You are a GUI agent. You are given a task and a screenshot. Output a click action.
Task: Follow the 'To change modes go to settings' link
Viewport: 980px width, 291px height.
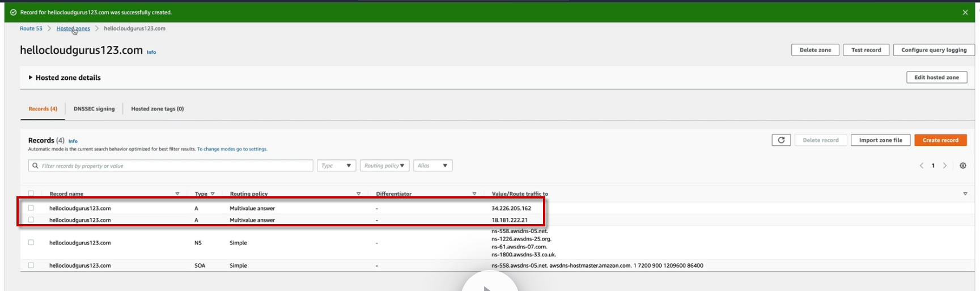tap(232, 149)
